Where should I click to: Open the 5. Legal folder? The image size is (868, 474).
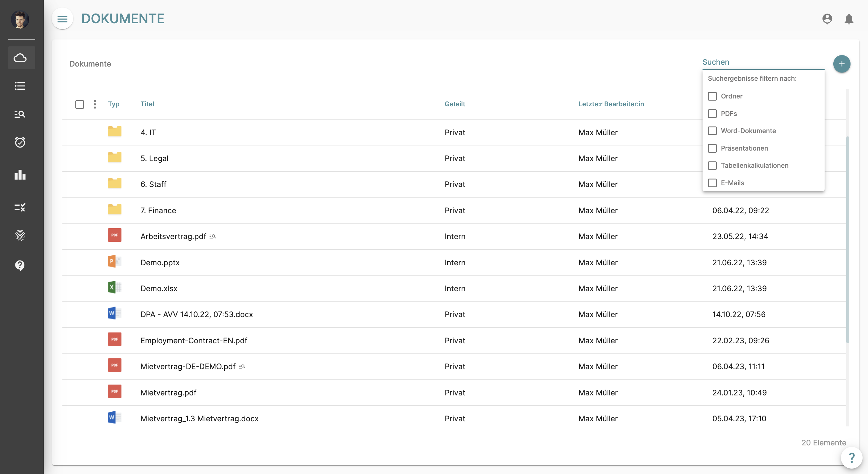click(154, 159)
